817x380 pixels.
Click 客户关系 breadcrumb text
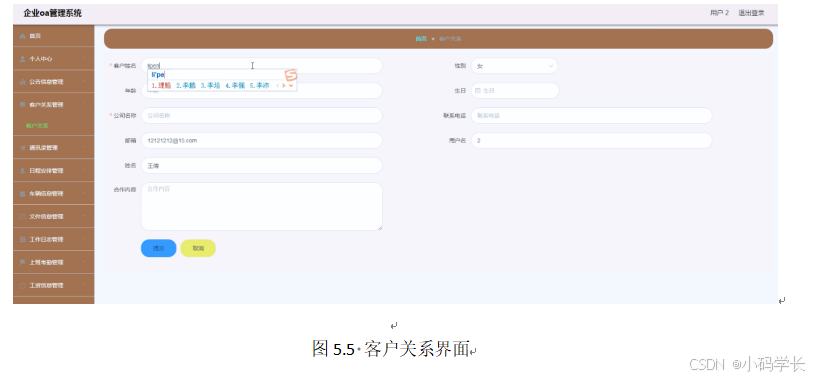[450, 39]
